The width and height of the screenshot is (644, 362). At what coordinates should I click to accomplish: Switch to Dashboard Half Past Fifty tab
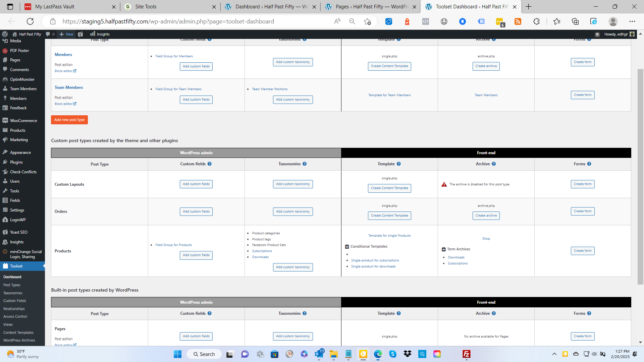[x=270, y=7]
